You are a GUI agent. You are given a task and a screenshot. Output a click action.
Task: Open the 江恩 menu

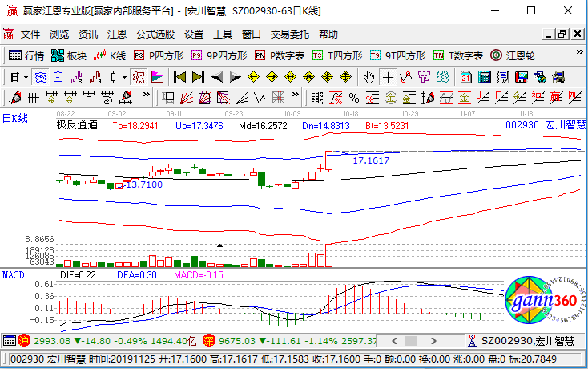click(x=117, y=34)
